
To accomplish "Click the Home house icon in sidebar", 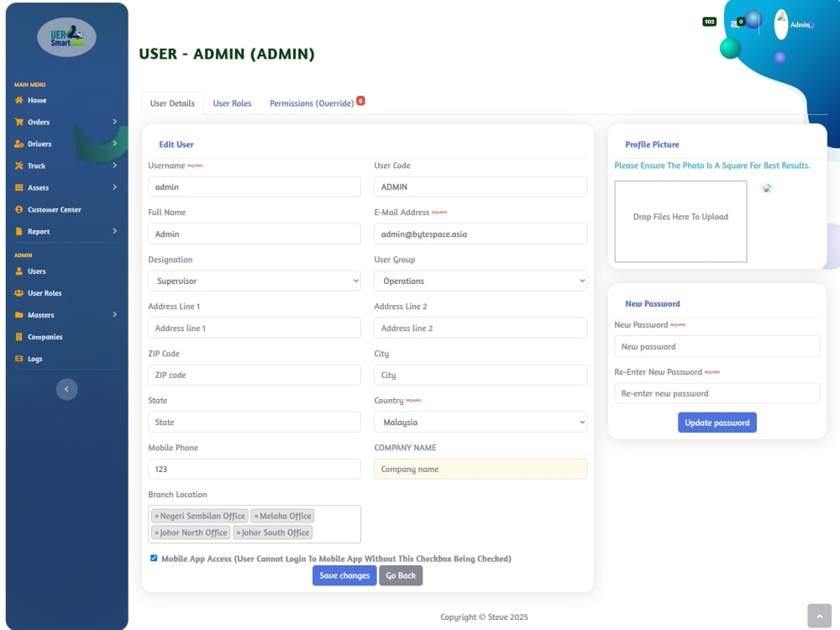I will click(18, 100).
